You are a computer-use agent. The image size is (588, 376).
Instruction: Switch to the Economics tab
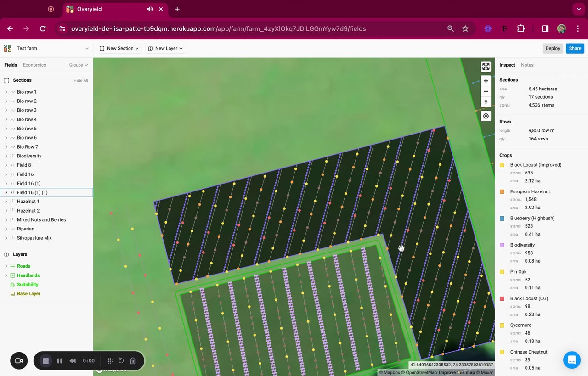coord(34,65)
